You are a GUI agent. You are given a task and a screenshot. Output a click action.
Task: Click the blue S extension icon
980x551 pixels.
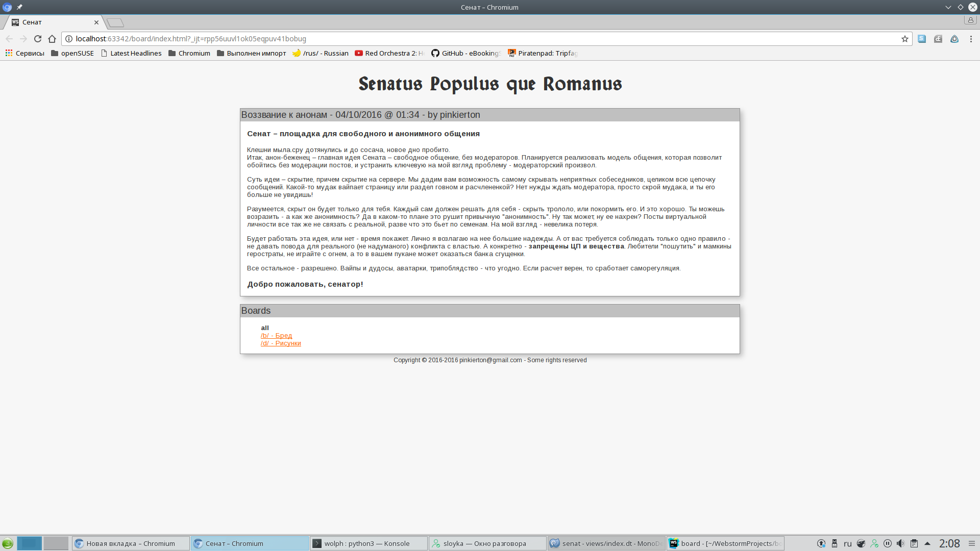[x=922, y=39]
